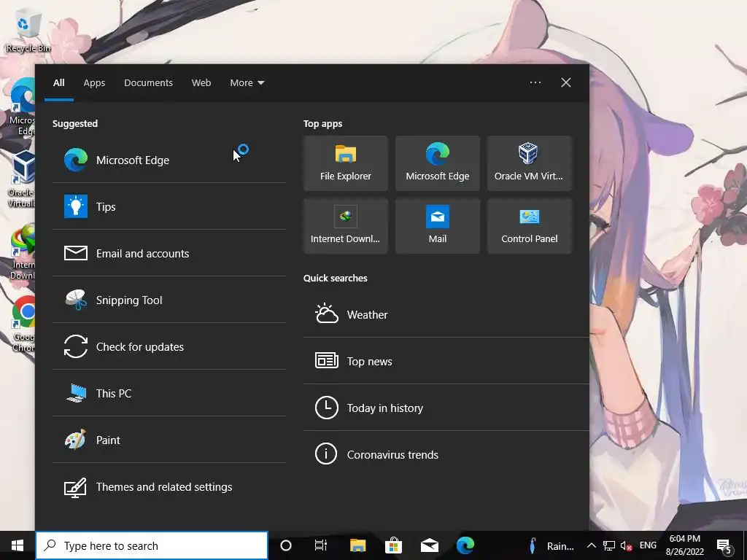Select Check for updates suggestion

169,346
